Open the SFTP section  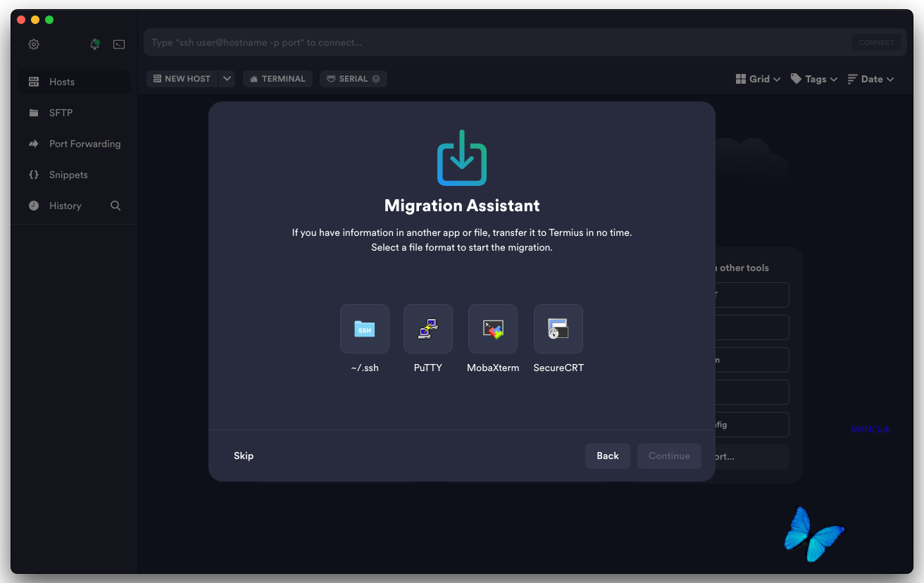(x=75, y=113)
